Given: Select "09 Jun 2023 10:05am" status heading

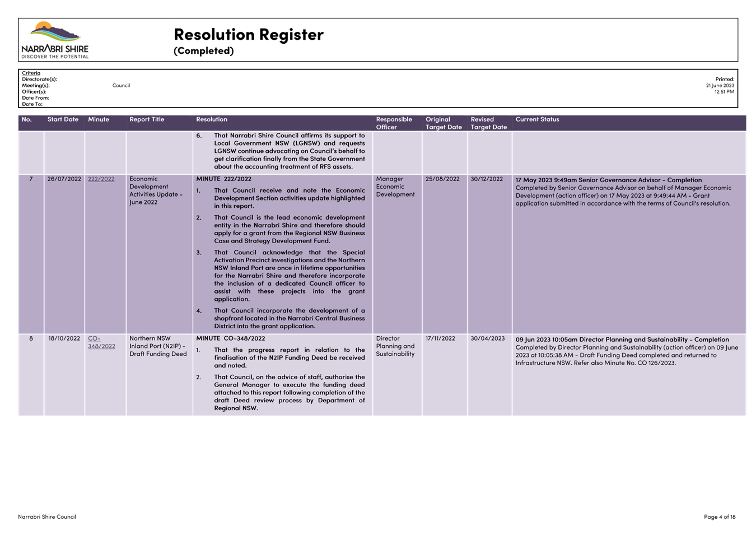Looking at the screenshot, I should 622,339.
